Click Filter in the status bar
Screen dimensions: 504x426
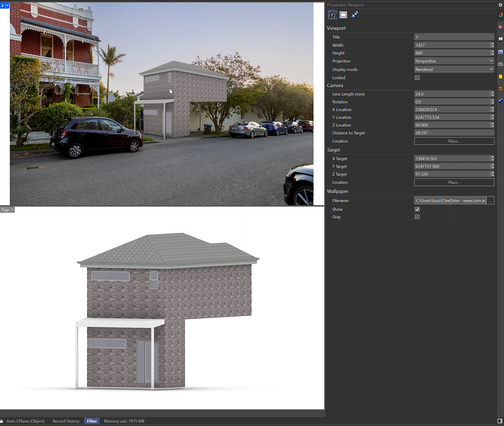[92, 421]
